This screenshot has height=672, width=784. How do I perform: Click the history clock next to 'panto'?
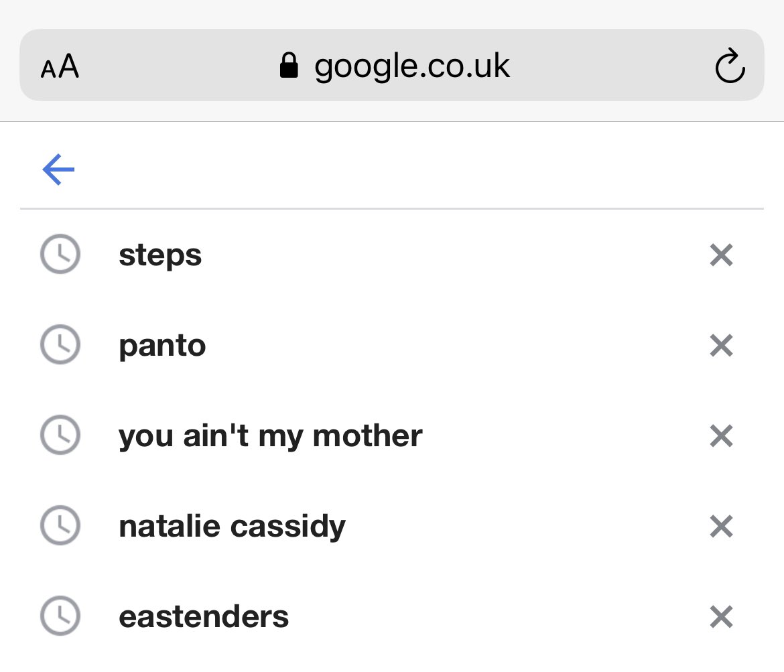pyautogui.click(x=60, y=346)
